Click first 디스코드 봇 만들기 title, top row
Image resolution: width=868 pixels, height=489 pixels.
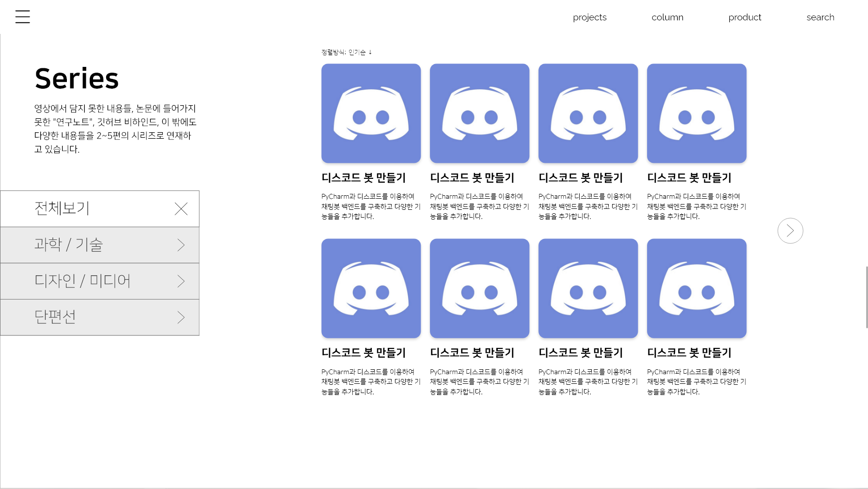click(363, 178)
